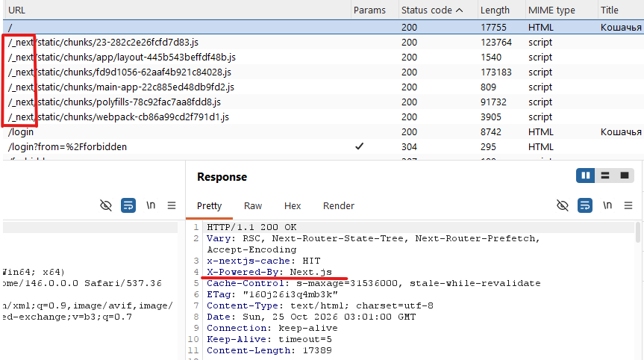Viewport: 644px width, 360px height.
Task: Click the response pane vertical scrollbar
Action: point(638,232)
